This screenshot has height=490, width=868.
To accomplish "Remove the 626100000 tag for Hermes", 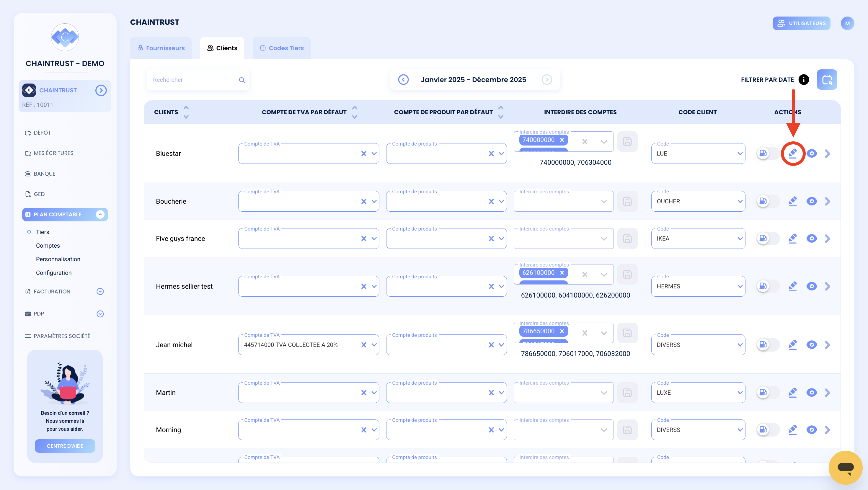I will point(562,273).
